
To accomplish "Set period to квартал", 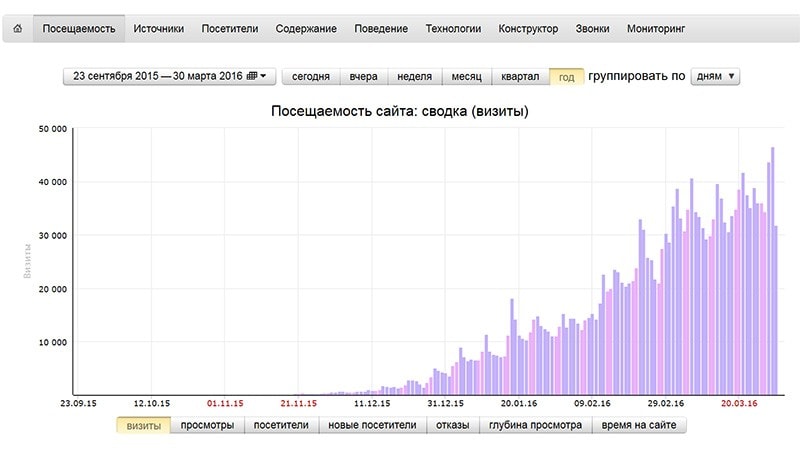I will pos(520,77).
